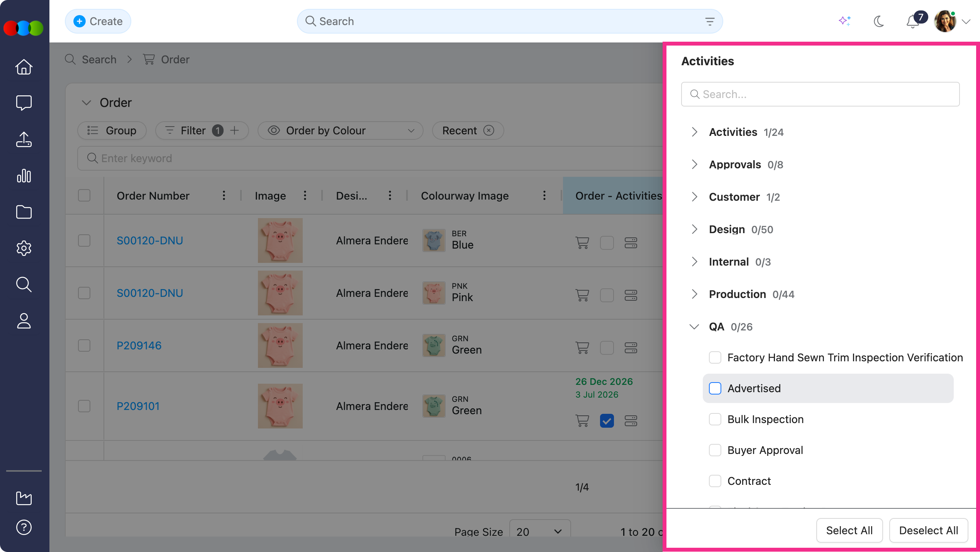Check the Buyer Approval checkbox

tap(715, 450)
